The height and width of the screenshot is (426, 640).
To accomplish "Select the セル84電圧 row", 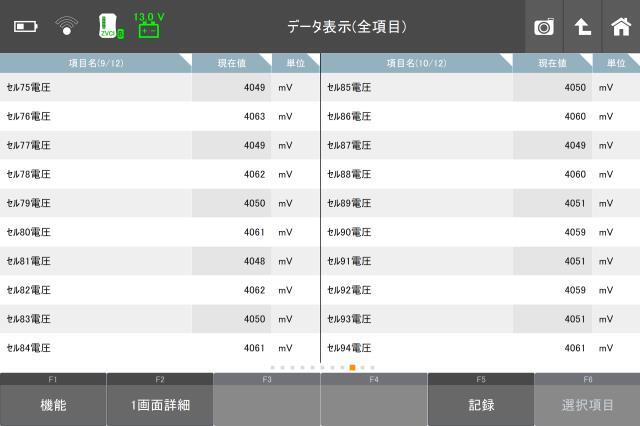I will click(160, 348).
